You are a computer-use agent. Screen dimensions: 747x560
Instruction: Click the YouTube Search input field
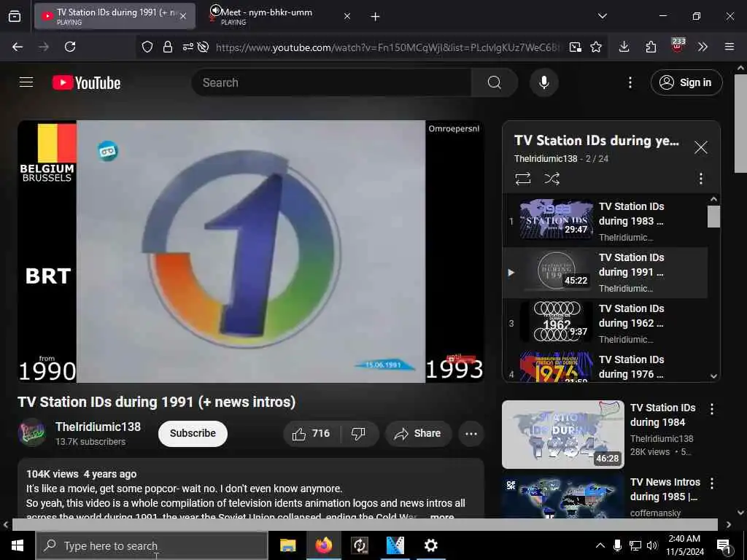[331, 82]
